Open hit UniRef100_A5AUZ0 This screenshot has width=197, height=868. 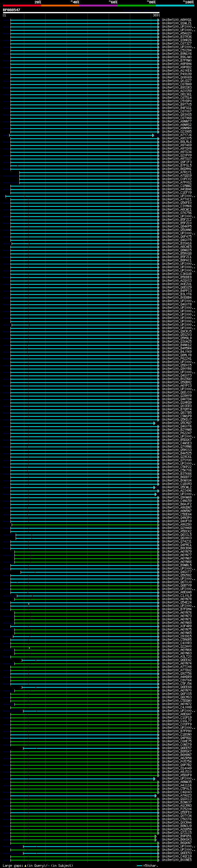click(177, 33)
